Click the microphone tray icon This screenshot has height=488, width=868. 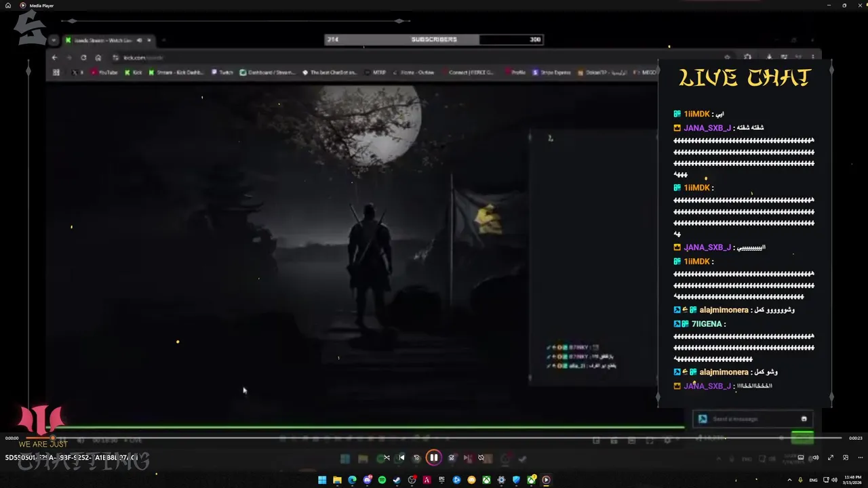click(x=800, y=480)
